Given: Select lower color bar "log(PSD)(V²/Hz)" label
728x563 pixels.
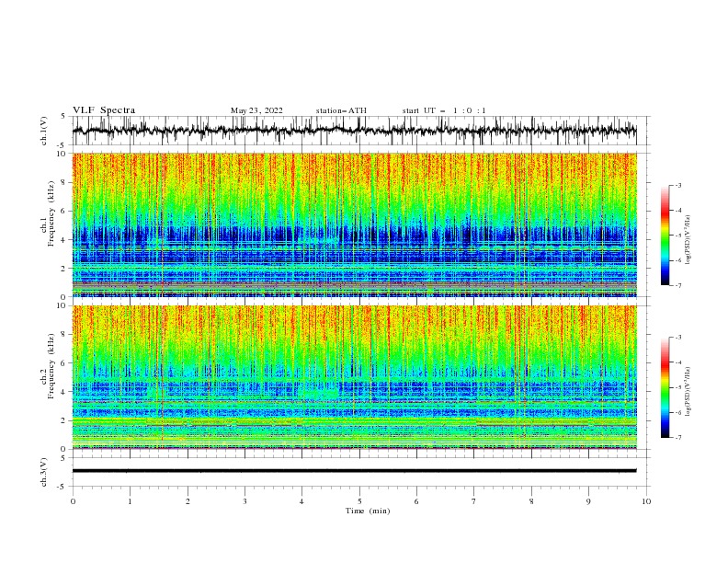Looking at the screenshot, I should [x=688, y=392].
